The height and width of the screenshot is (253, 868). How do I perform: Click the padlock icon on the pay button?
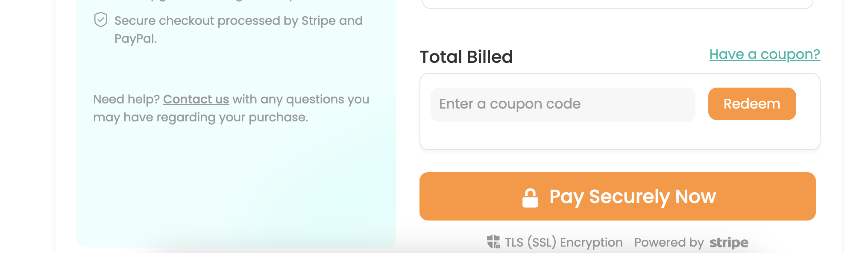pyautogui.click(x=530, y=197)
